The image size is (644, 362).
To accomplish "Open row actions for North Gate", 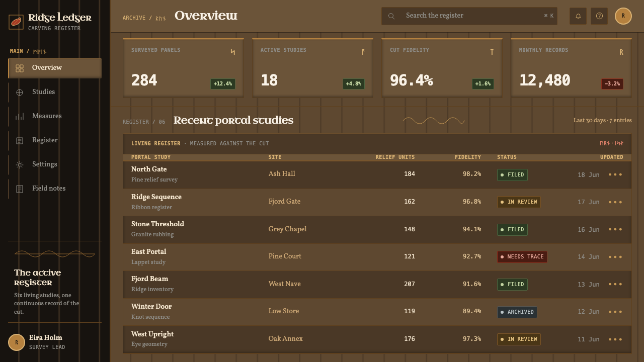I will pyautogui.click(x=615, y=175).
